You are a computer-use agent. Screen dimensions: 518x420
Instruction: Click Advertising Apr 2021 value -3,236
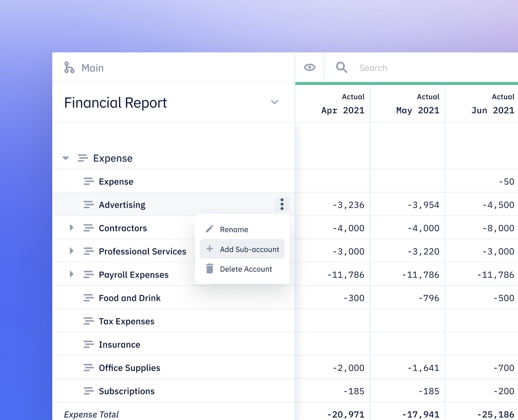[x=348, y=205]
